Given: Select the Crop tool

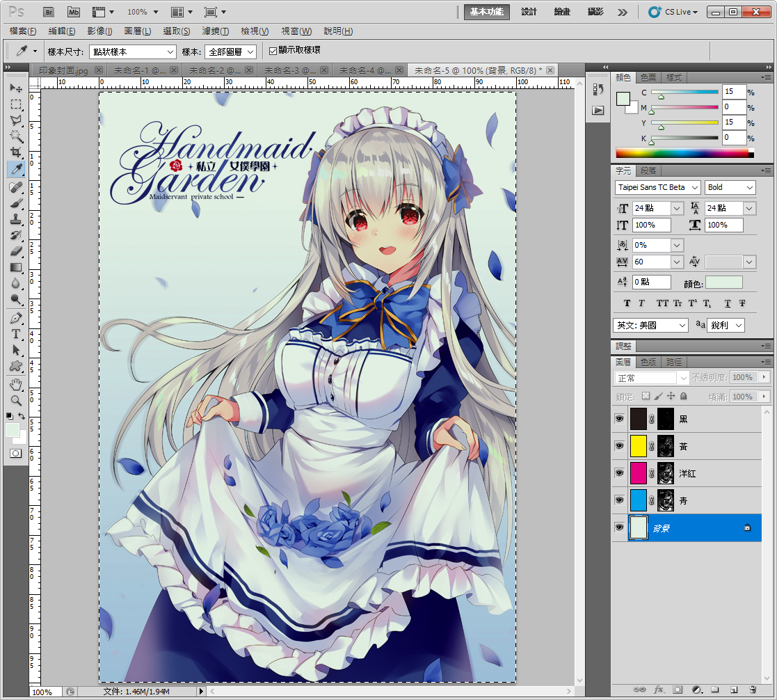Looking at the screenshot, I should point(16,152).
